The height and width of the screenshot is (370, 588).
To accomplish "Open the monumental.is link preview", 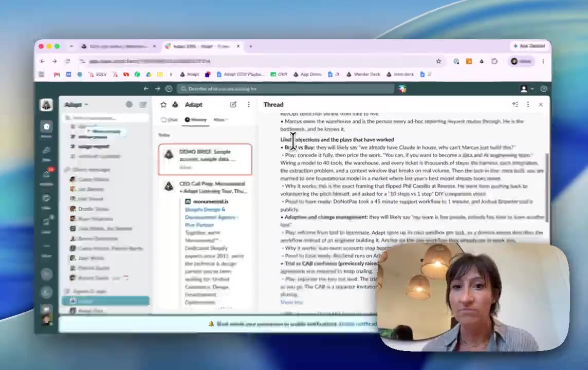I will pyautogui.click(x=211, y=201).
